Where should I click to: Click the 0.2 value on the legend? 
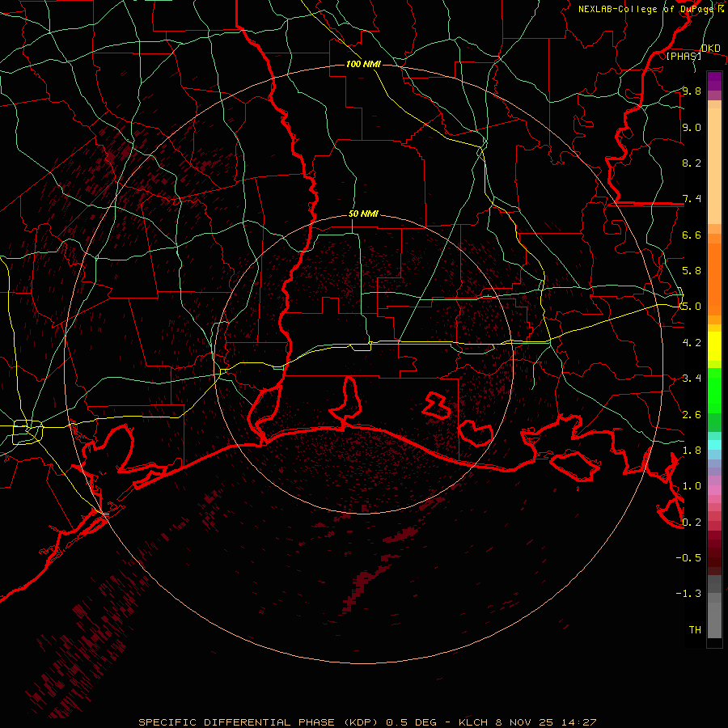tap(692, 523)
